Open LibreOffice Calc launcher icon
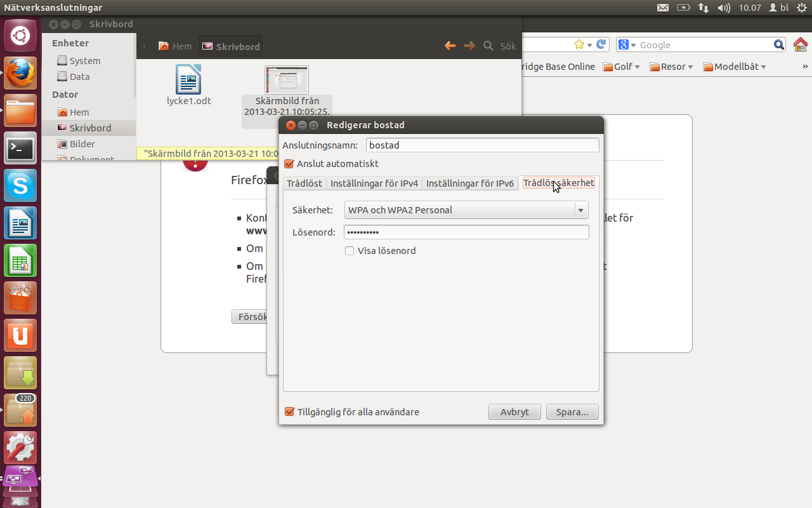Viewport: 812px width, 508px height. click(x=20, y=260)
